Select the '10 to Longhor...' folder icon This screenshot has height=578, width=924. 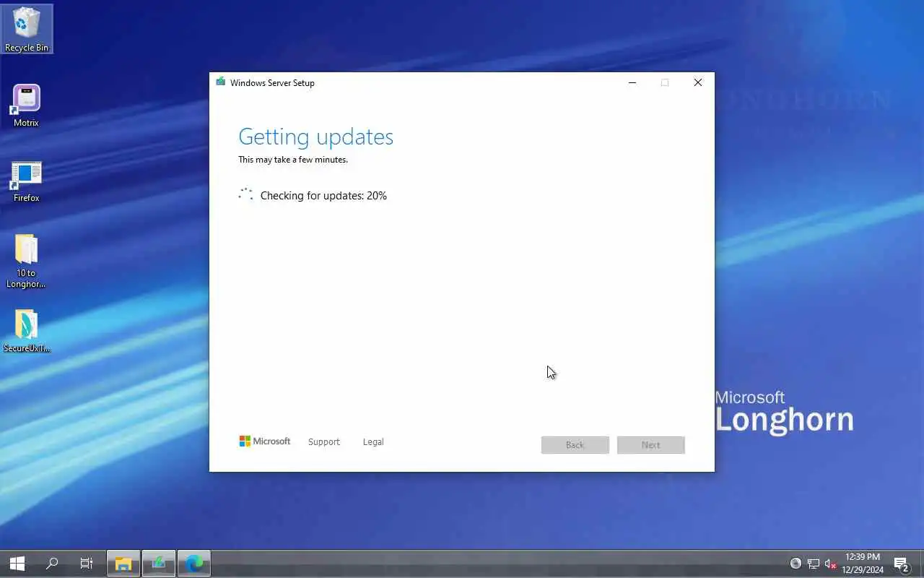pyautogui.click(x=26, y=261)
